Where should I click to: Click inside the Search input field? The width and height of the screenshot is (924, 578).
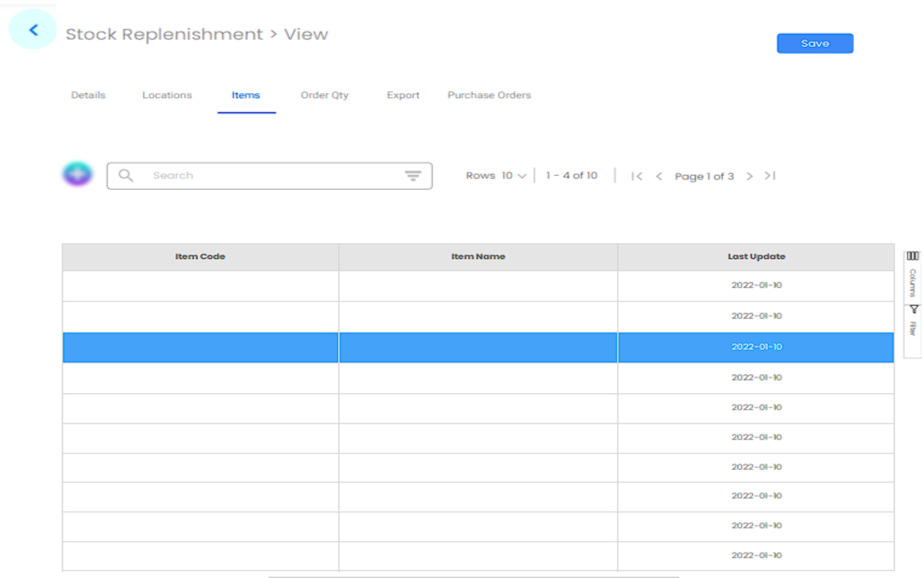click(269, 175)
